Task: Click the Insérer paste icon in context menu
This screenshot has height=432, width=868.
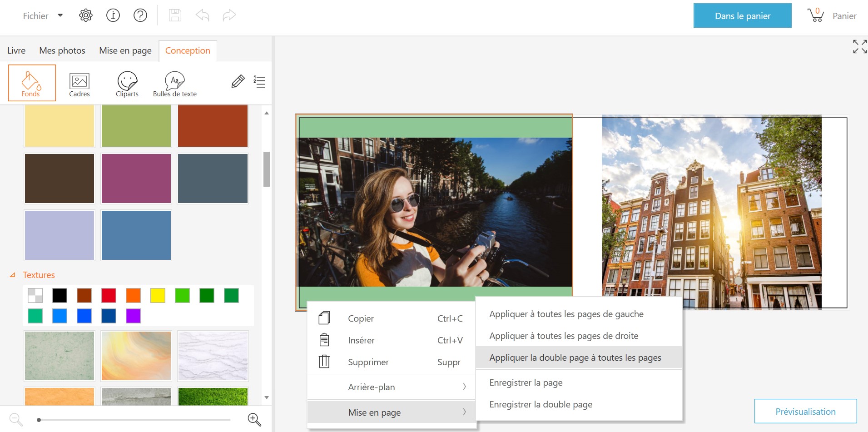Action: tap(324, 340)
